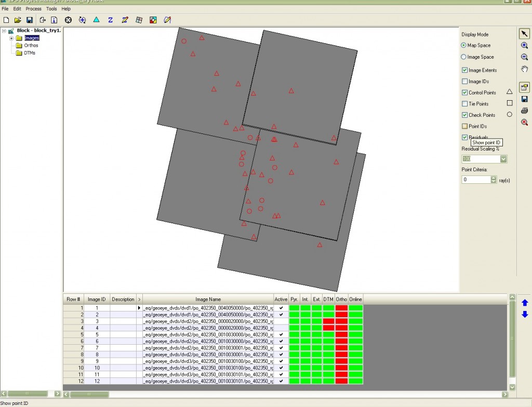Select the Map Space radio button
The height and width of the screenshot is (407, 532).
463,45
